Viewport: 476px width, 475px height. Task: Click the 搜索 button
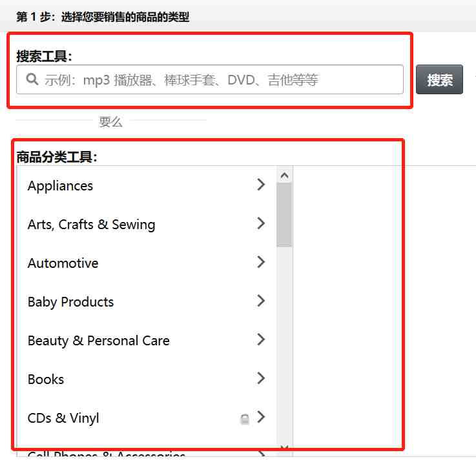439,79
